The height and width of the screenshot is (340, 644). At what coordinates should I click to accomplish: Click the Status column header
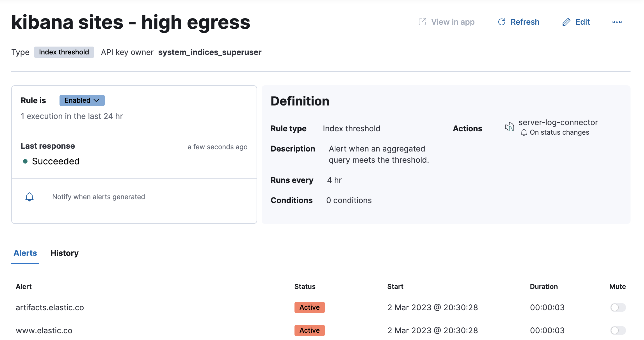305,286
